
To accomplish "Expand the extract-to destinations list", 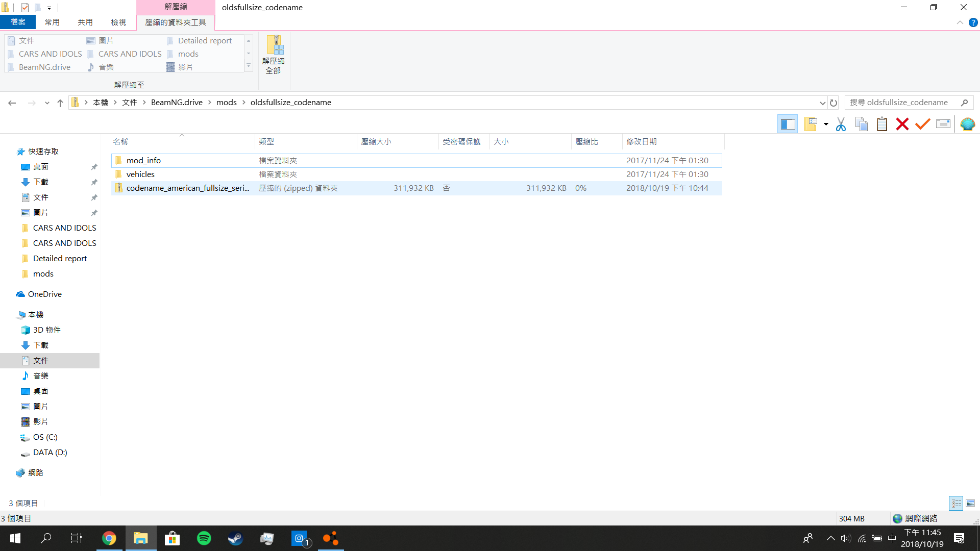I will point(249,65).
